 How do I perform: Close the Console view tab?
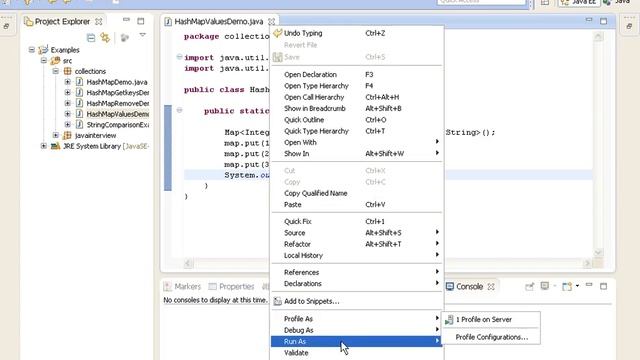click(491, 287)
